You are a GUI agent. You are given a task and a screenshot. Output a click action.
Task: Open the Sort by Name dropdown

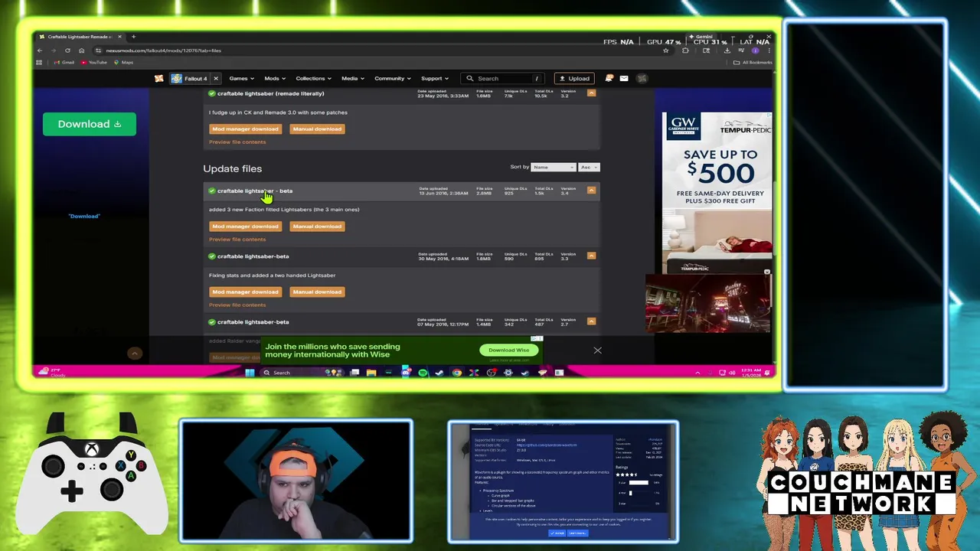tap(554, 167)
